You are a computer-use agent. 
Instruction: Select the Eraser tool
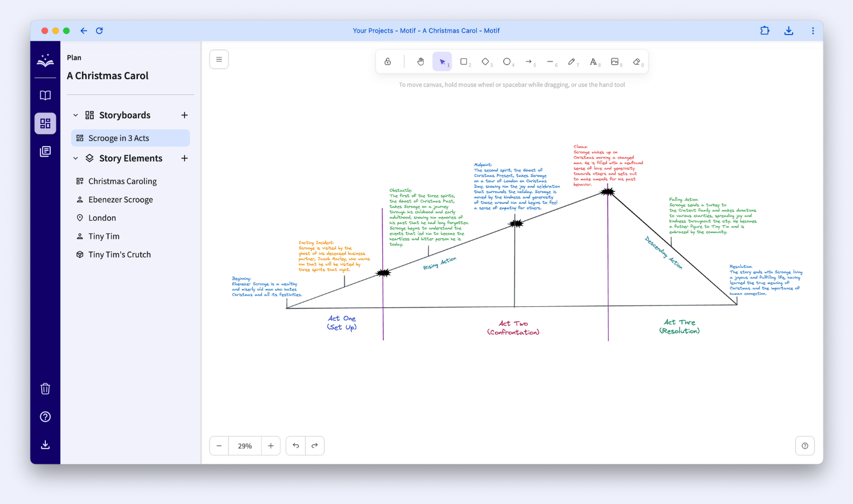637,61
